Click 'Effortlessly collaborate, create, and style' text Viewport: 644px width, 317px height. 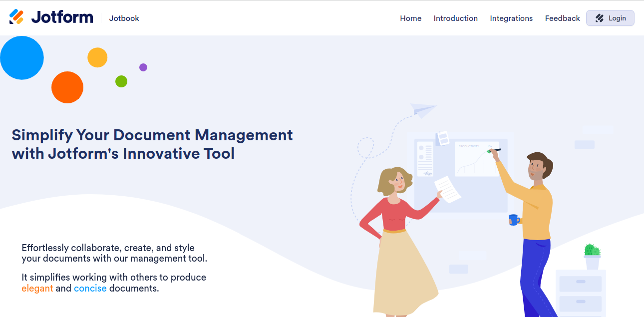coord(108,248)
